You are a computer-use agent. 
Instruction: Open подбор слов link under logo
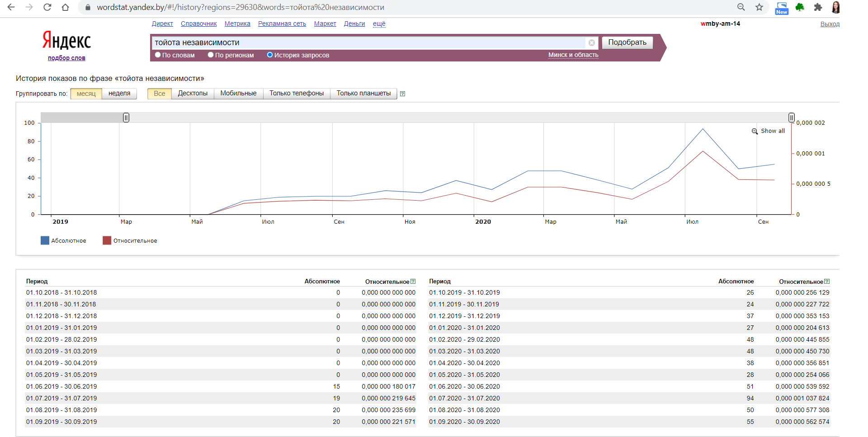pos(66,58)
